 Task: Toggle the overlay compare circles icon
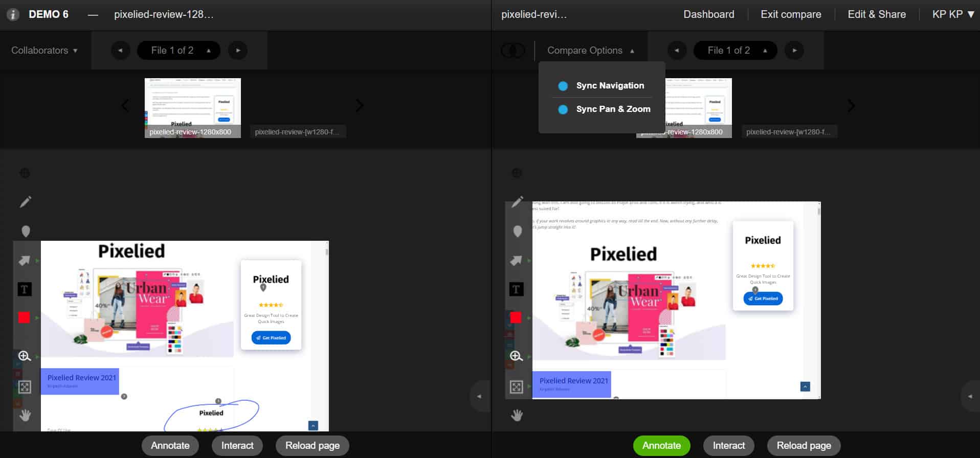point(513,51)
